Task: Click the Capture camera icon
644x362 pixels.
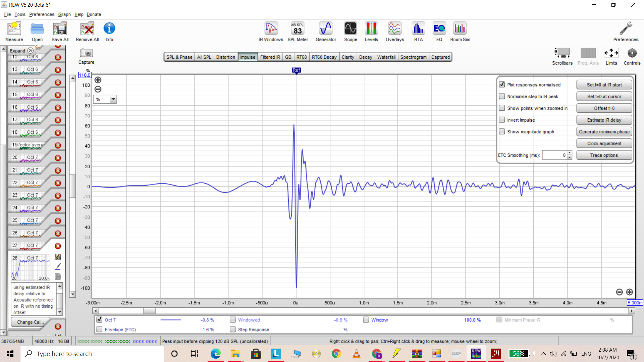Action: (86, 56)
